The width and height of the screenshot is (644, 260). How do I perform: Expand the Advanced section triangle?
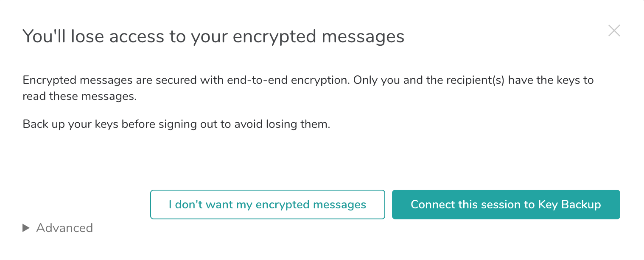click(x=26, y=228)
